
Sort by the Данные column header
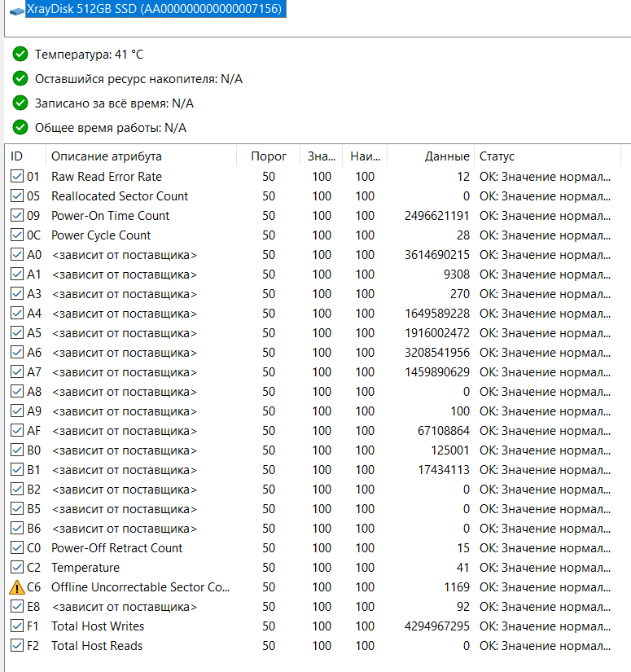click(x=431, y=156)
